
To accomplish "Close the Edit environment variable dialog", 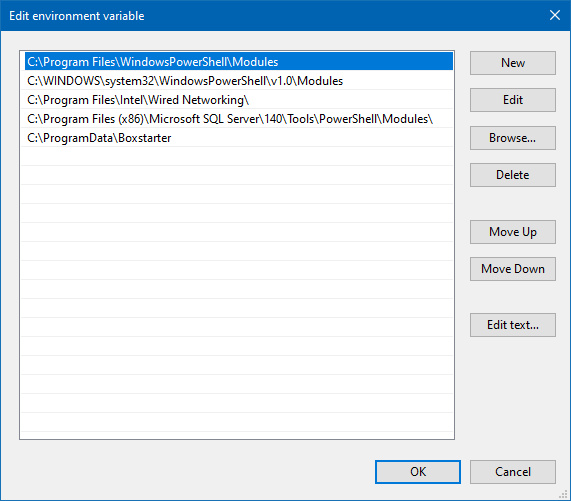I will (x=555, y=15).
